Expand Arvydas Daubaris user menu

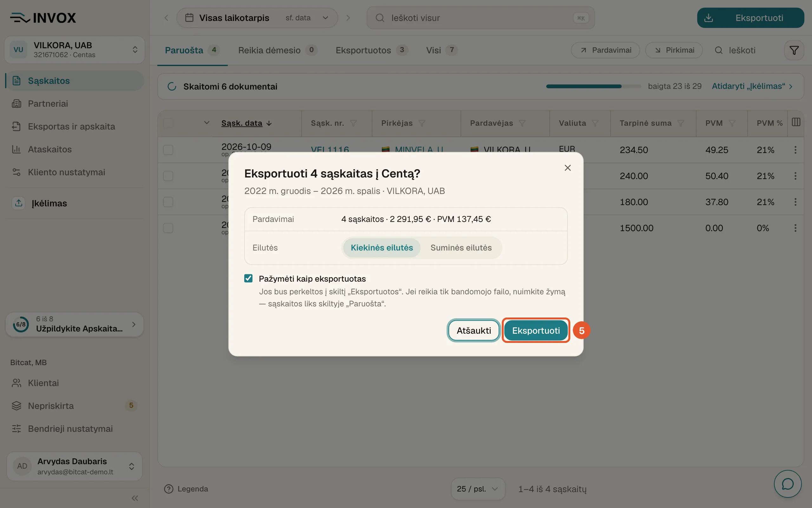[x=75, y=466]
